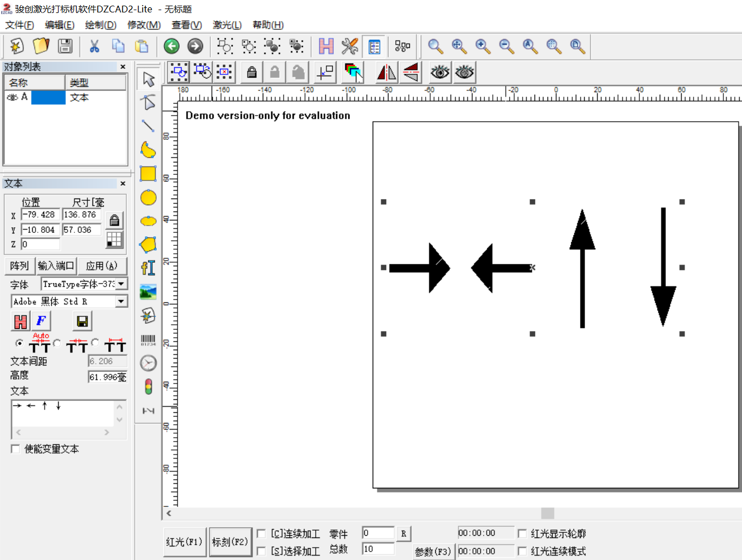Viewport: 742px width, 560px height.
Task: Click the pan magnifier with arrows
Action: click(x=459, y=46)
